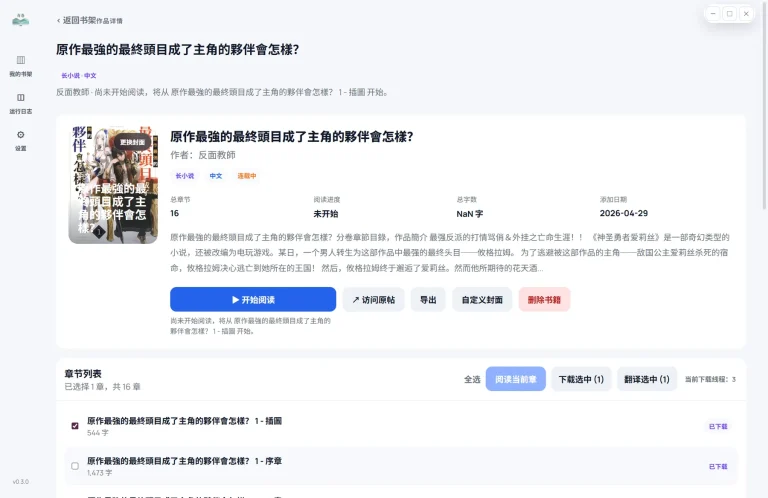
Task: Open 运行日志 log panel in sidebar
Action: tap(21, 102)
